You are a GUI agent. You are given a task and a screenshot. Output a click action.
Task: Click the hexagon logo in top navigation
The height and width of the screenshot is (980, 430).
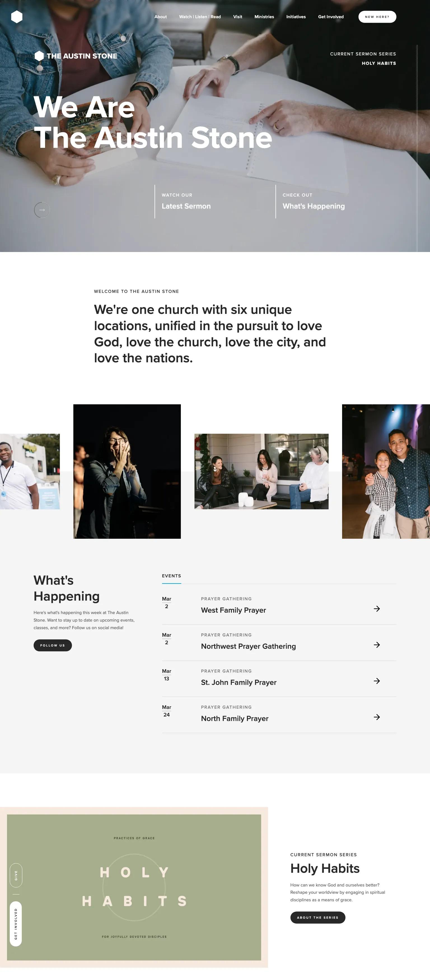[x=17, y=17]
